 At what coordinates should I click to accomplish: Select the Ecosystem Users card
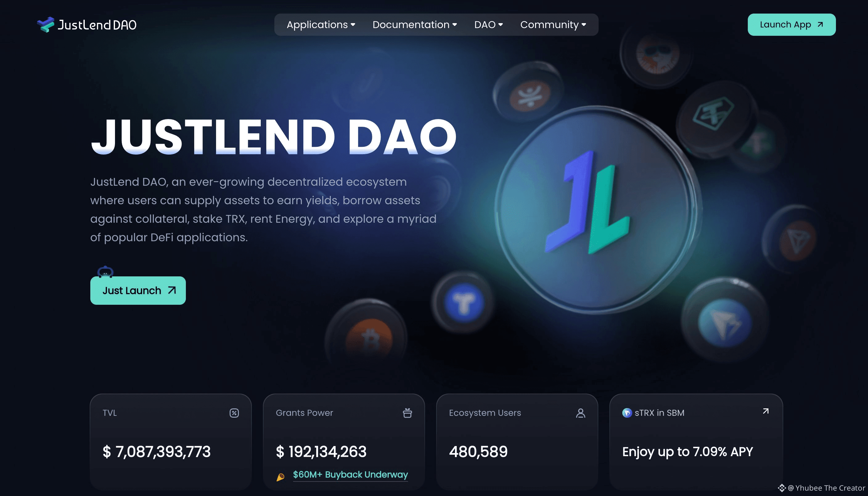[517, 442]
